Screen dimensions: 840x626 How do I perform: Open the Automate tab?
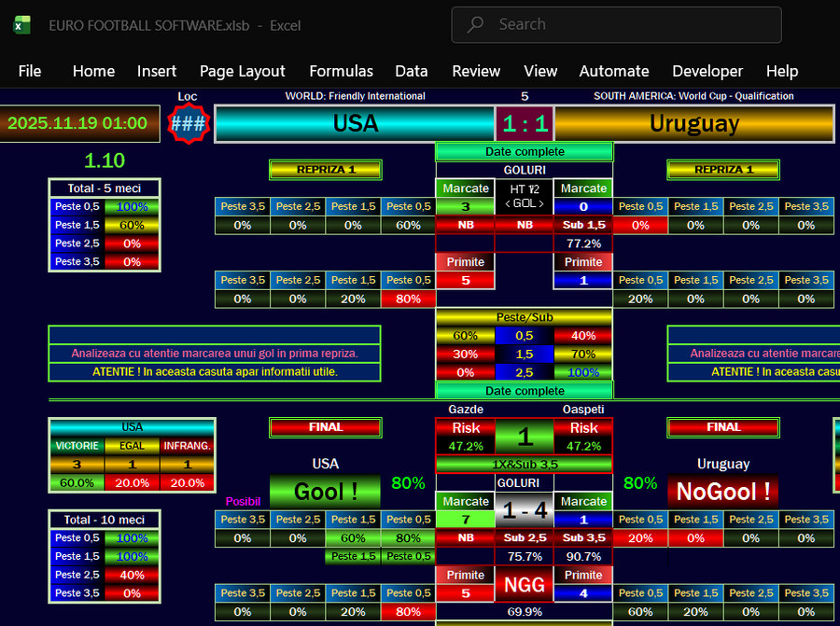coord(613,71)
